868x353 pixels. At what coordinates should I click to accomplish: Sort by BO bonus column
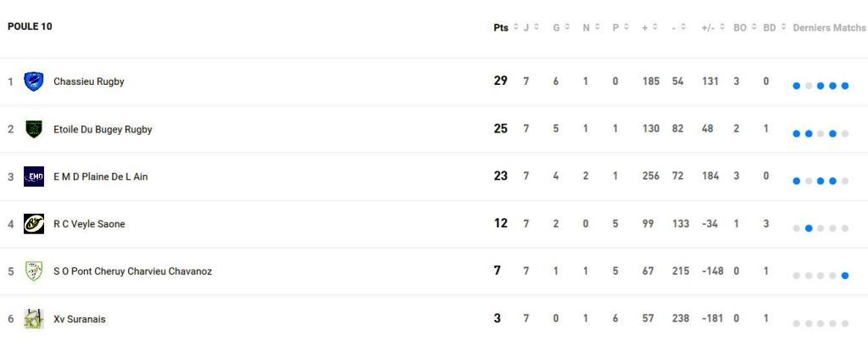739,27
